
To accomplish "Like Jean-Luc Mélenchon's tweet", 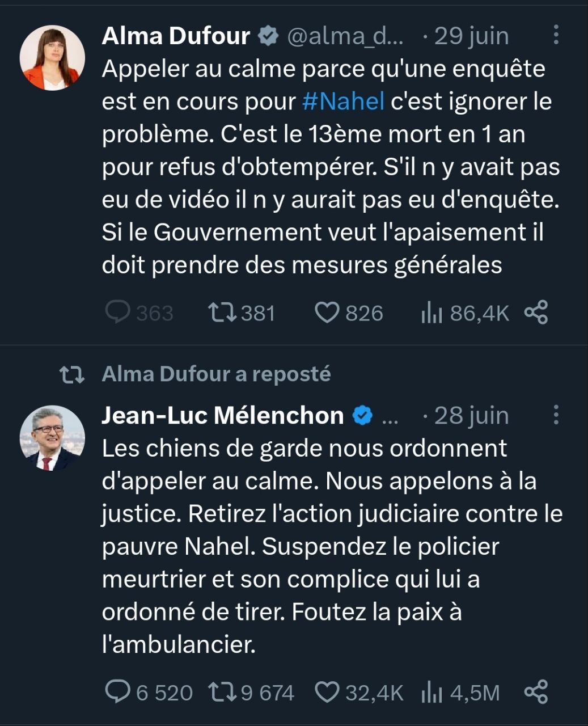I will pyautogui.click(x=327, y=692).
